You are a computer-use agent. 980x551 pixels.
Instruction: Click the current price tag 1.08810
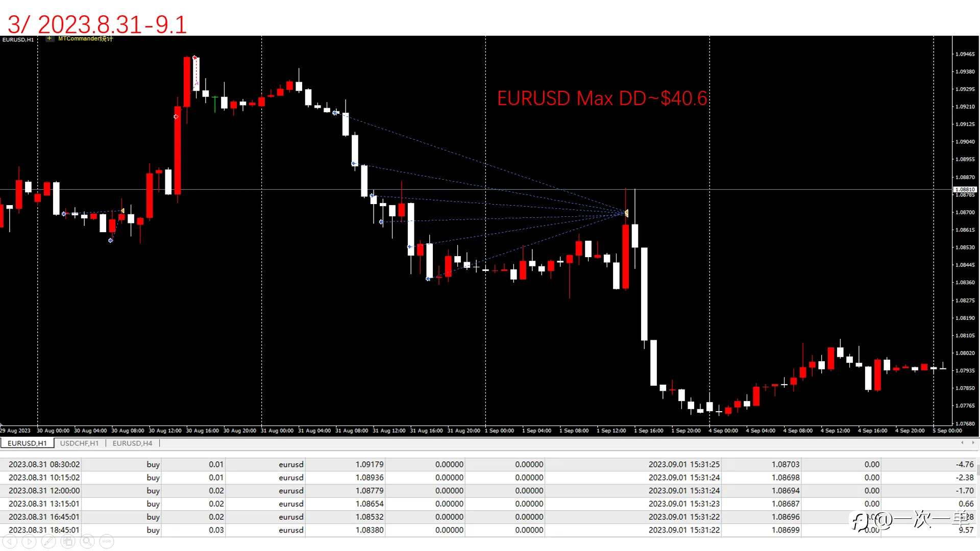(x=965, y=189)
